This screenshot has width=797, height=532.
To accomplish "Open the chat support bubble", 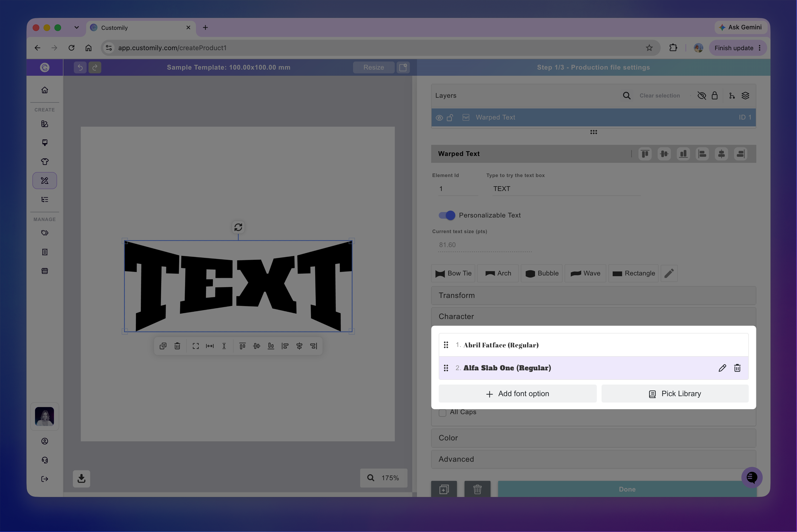I will [x=752, y=477].
